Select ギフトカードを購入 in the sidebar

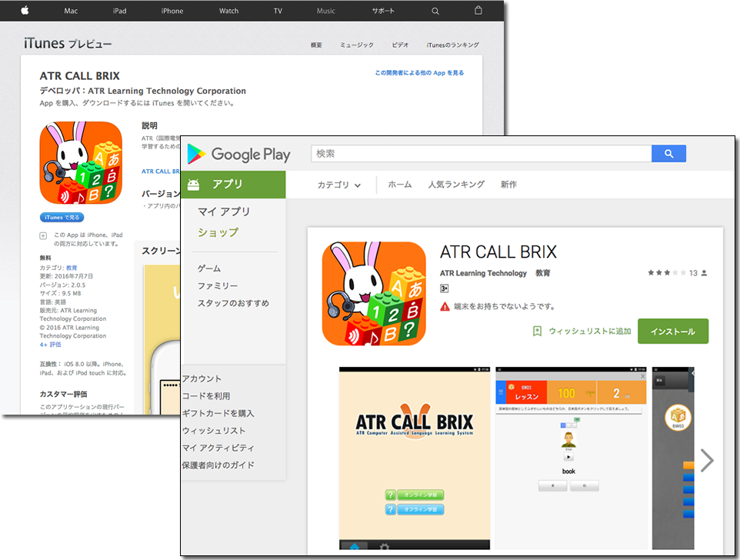coord(218,413)
